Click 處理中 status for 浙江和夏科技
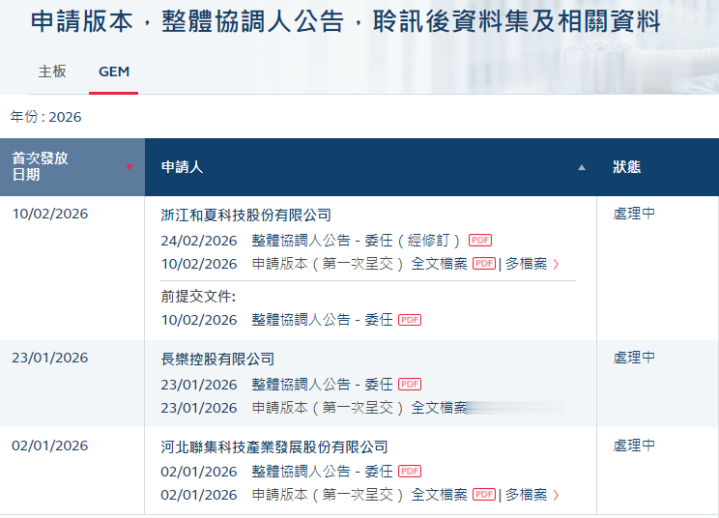Image resolution: width=719 pixels, height=518 pixels. 634,214
